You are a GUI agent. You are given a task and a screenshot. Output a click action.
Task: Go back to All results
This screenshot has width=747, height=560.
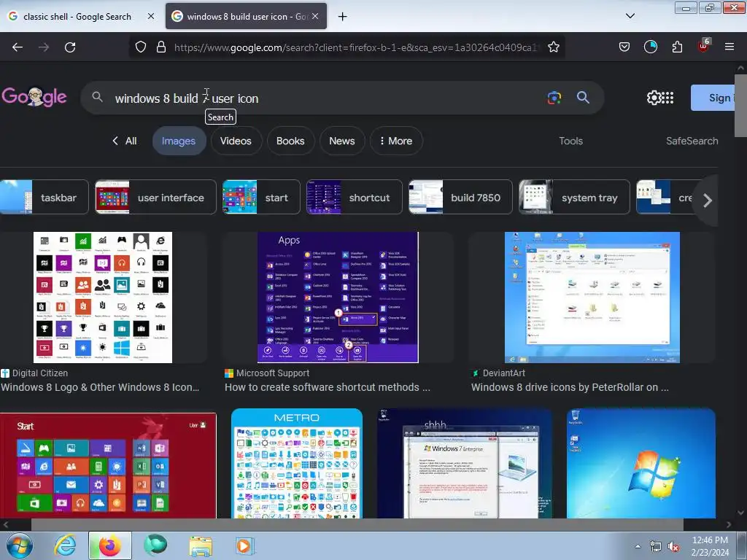(x=124, y=141)
